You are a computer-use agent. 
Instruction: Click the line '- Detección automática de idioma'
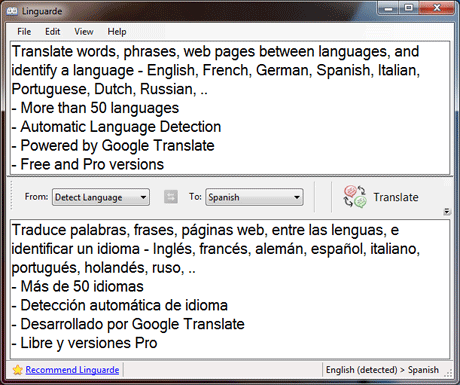point(120,305)
